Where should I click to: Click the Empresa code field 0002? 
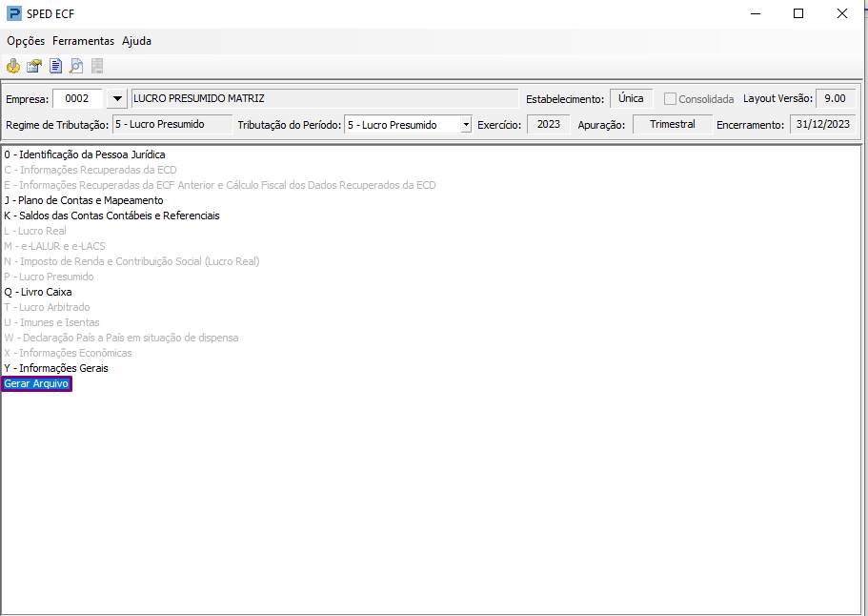77,98
